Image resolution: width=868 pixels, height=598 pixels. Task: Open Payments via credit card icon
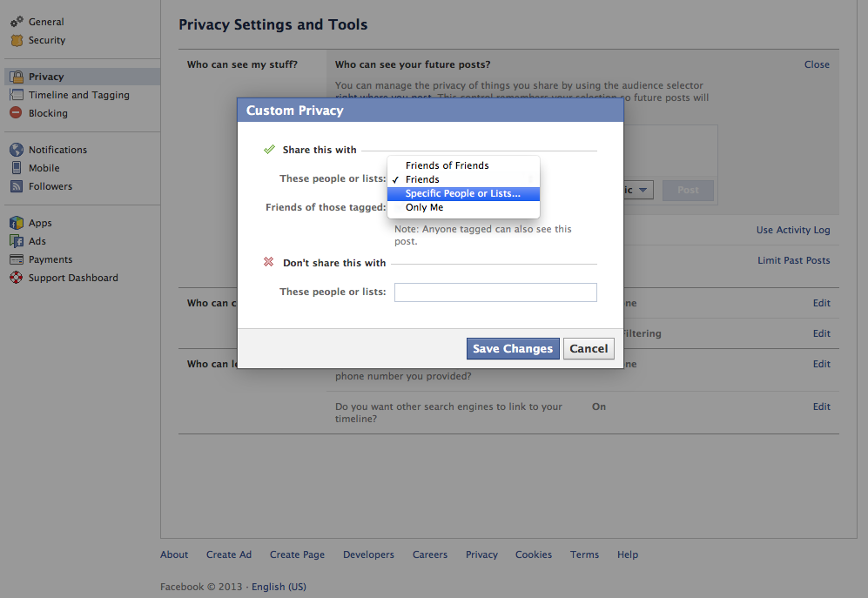click(x=17, y=259)
